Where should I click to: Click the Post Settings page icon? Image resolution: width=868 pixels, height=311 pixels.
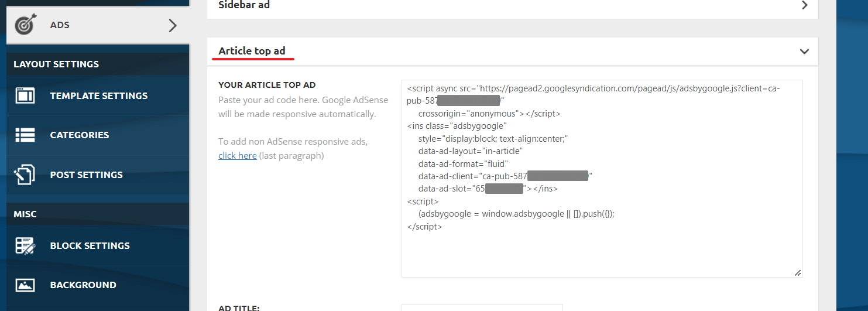tap(25, 175)
